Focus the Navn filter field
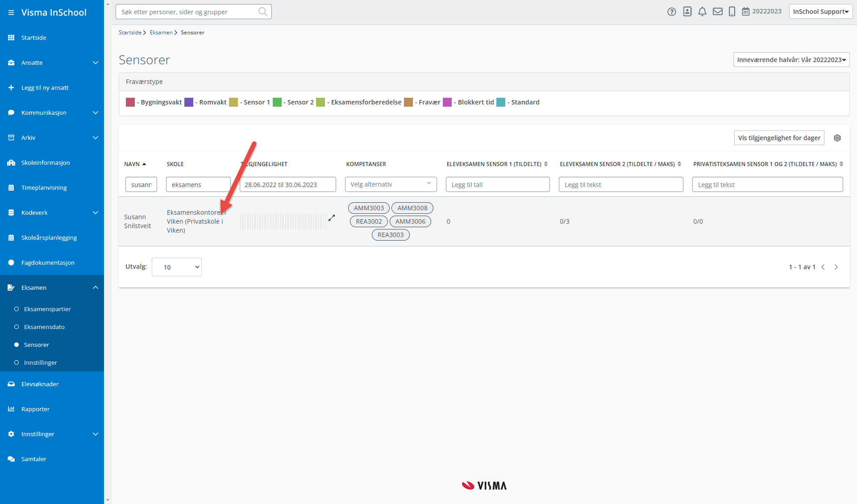857x504 pixels. click(x=141, y=184)
